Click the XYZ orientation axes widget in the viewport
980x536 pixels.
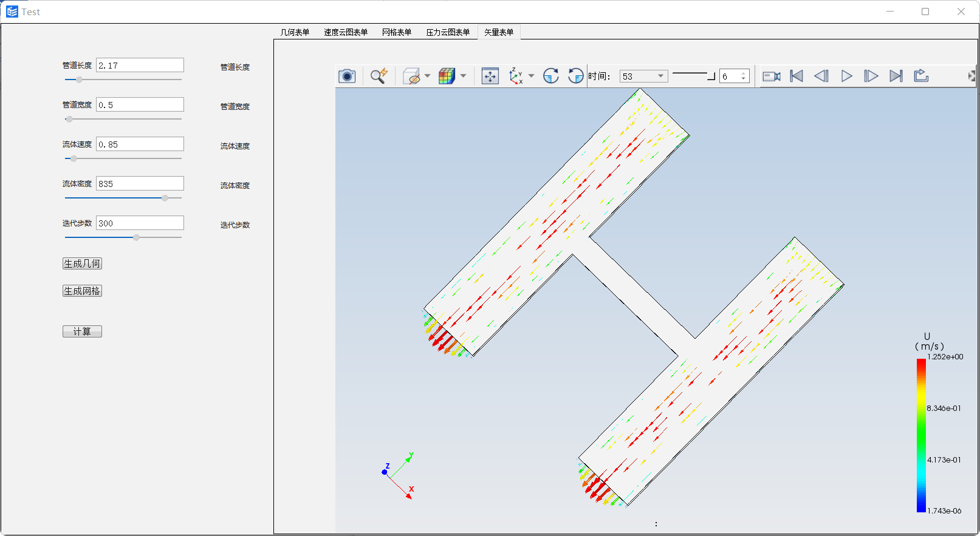click(399, 476)
